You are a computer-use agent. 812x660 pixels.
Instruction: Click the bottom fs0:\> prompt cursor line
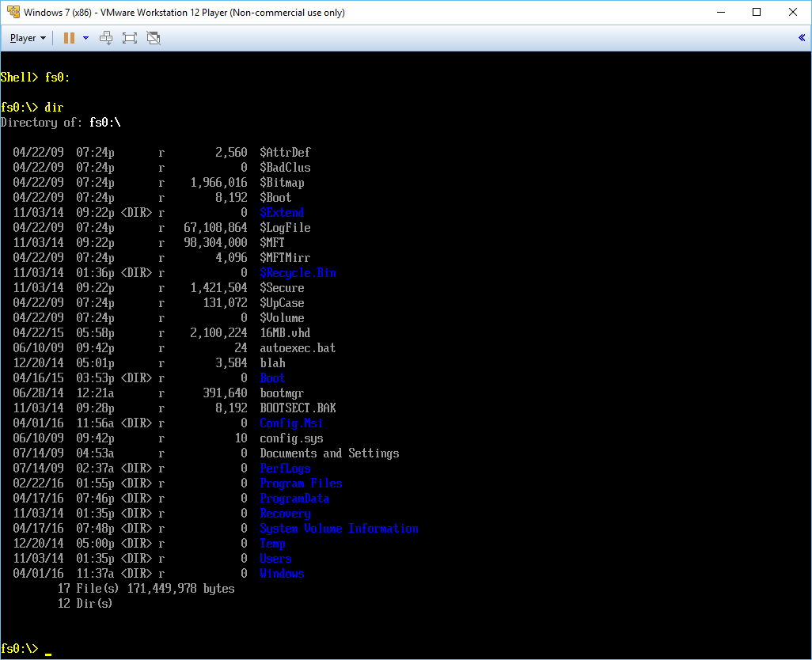pyautogui.click(x=26, y=649)
